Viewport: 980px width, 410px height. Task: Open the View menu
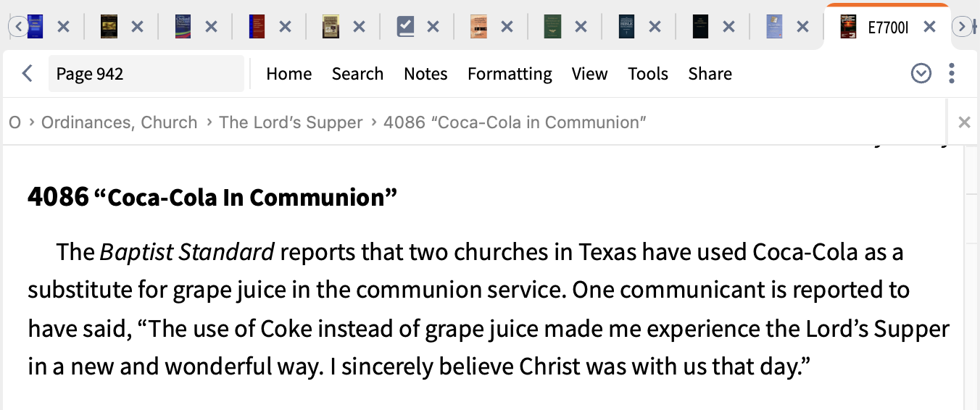[589, 74]
